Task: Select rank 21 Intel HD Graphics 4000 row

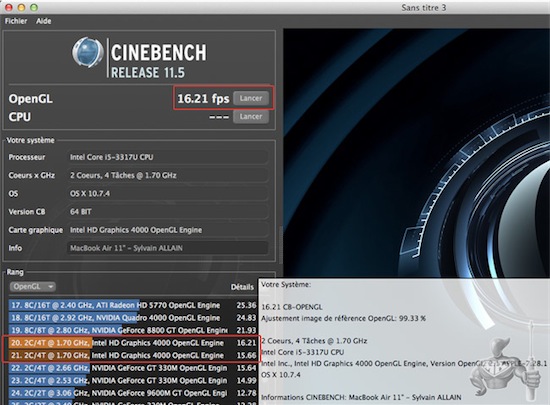Action: 133,355
